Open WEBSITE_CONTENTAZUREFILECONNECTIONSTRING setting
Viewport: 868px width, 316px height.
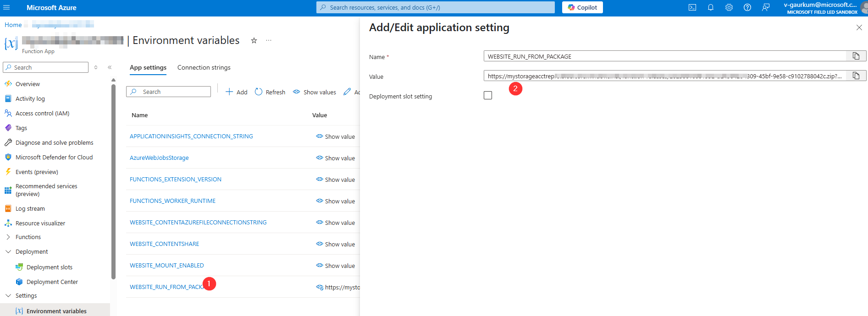pos(198,222)
